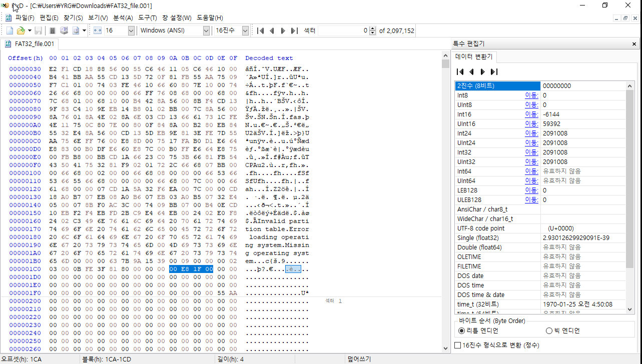Image resolution: width=642 pixels, height=364 pixels.
Task: Select the Single (float32) row
Action: (540, 237)
